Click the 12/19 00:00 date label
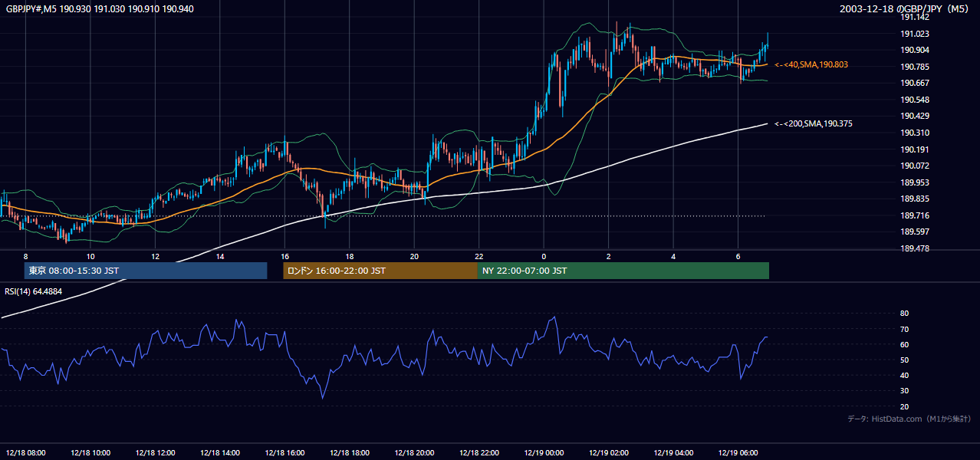 (544, 452)
